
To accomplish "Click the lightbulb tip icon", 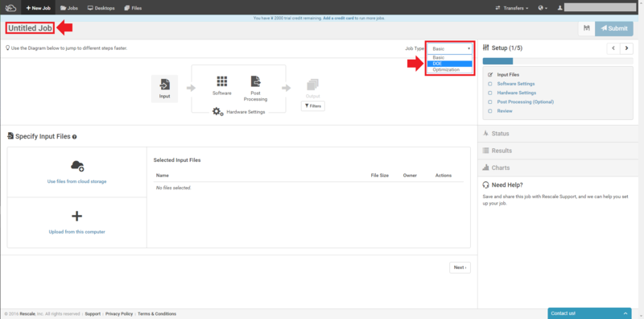I will [x=7, y=48].
